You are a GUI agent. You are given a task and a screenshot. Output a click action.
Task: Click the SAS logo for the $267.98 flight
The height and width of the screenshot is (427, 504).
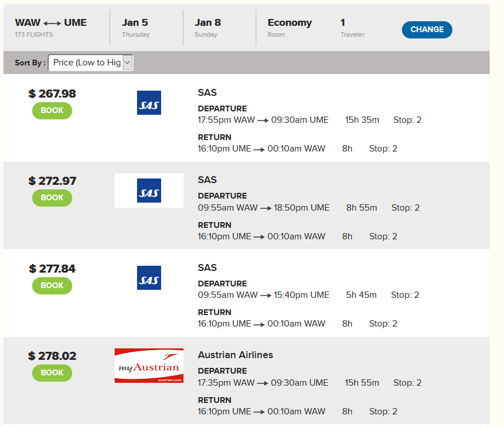(149, 103)
